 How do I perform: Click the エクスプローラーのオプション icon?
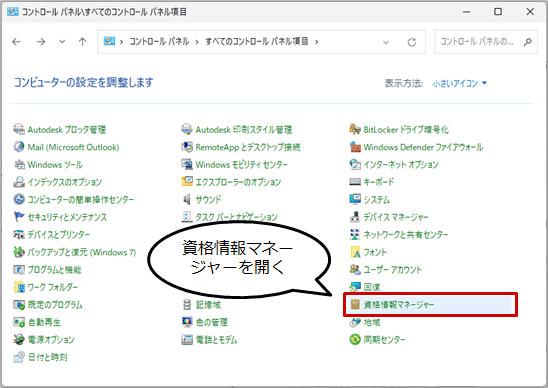[187, 182]
